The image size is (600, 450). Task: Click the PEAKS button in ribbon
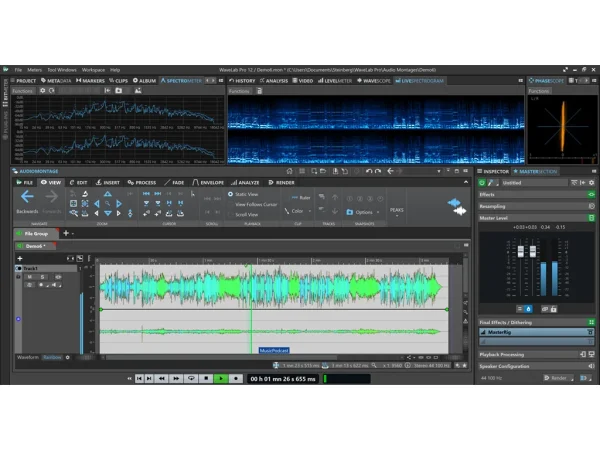pyautogui.click(x=396, y=211)
